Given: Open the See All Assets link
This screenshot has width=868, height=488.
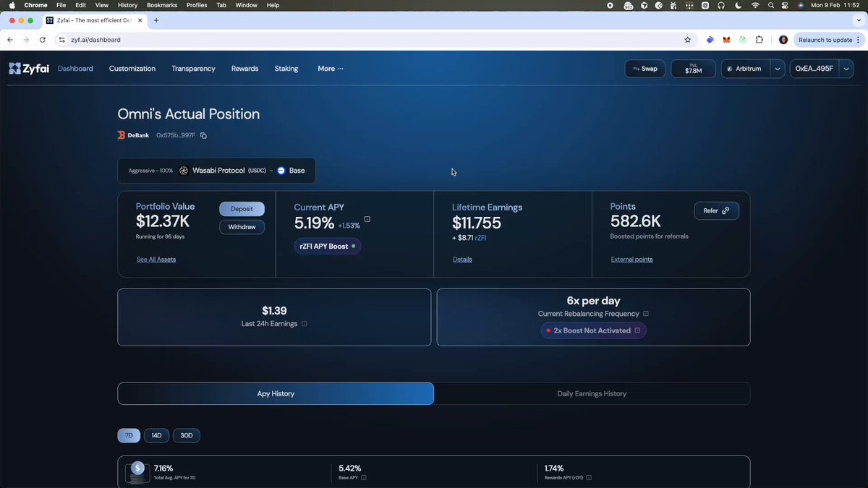Looking at the screenshot, I should tap(156, 259).
